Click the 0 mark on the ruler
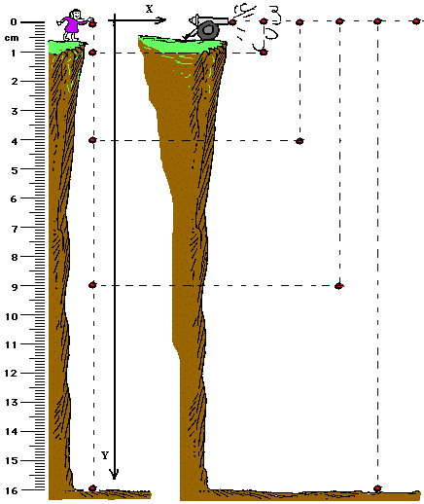The image size is (424, 504). click(14, 22)
